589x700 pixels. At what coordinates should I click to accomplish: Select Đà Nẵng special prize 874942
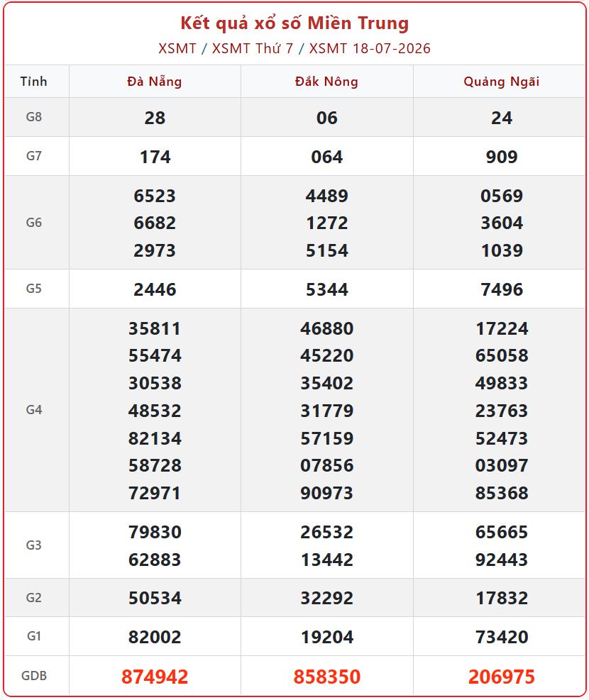(x=155, y=677)
